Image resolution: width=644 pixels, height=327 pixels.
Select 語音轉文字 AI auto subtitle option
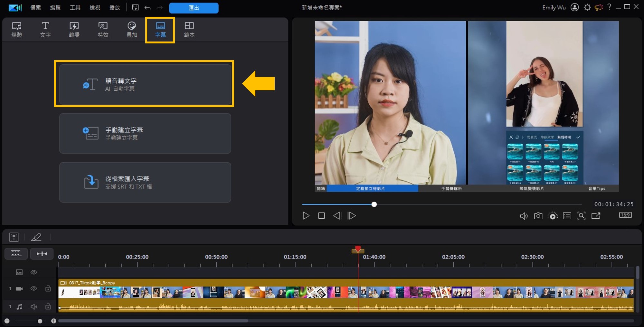pyautogui.click(x=145, y=84)
